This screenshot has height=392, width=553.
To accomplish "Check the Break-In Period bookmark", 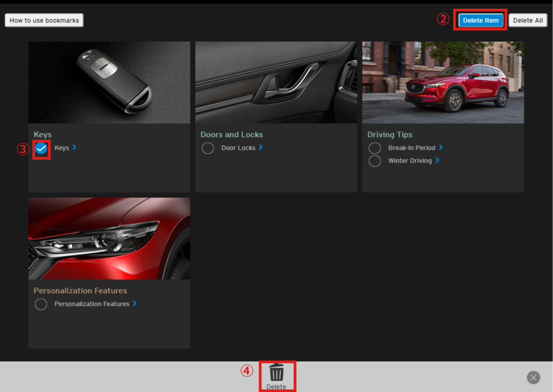I will (375, 147).
